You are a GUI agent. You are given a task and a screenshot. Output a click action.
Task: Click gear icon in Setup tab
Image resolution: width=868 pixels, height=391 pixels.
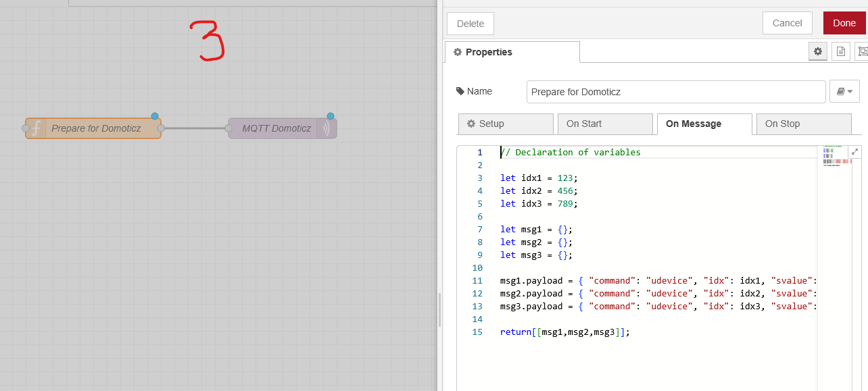(x=471, y=124)
